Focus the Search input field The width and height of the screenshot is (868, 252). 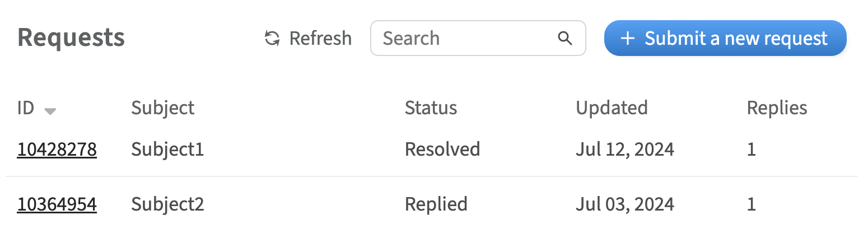465,38
